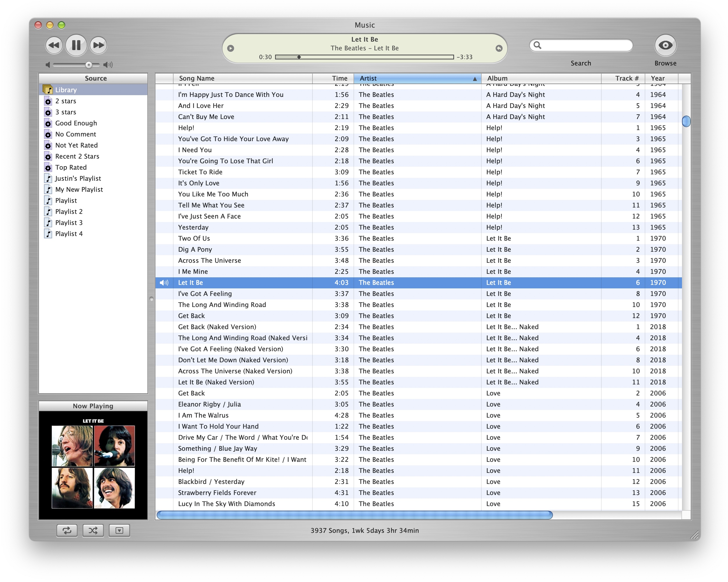Open the Top Rated smart playlist

click(x=71, y=167)
